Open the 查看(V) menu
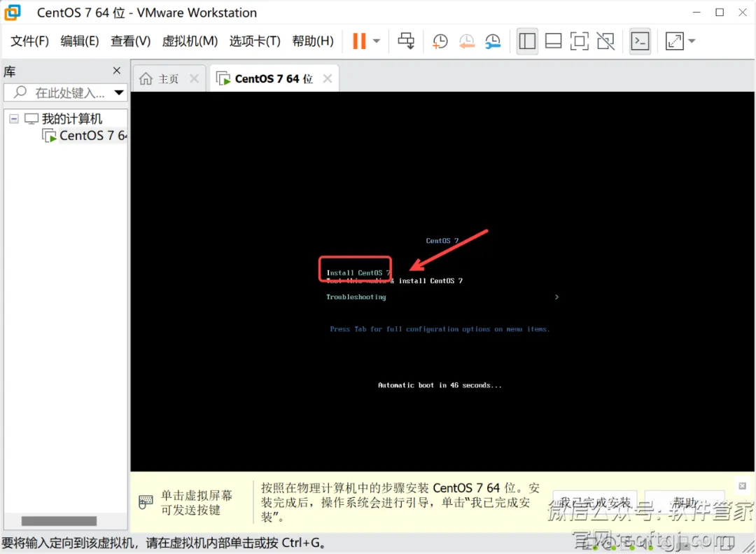Screen dimensions: 756x554 130,41
